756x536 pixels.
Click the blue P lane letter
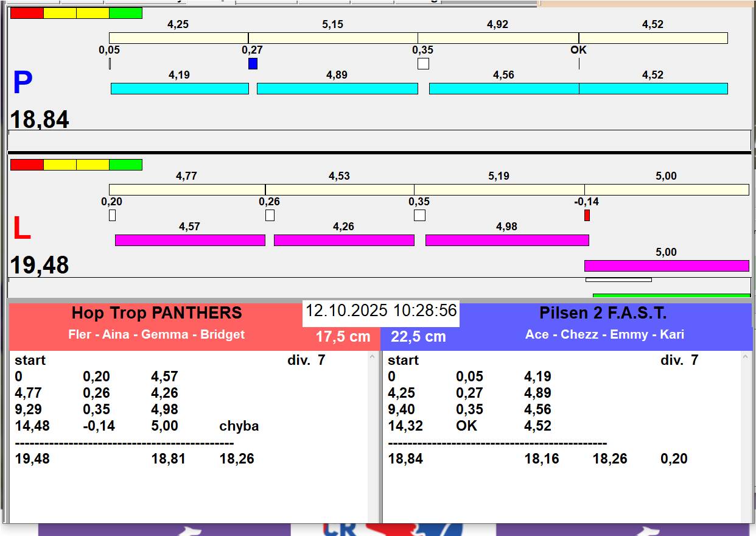[23, 83]
